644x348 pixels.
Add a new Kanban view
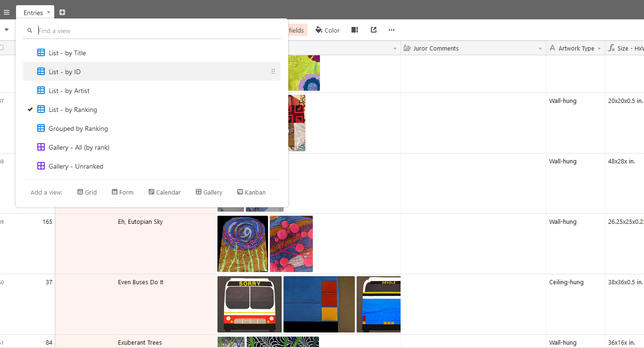click(251, 192)
